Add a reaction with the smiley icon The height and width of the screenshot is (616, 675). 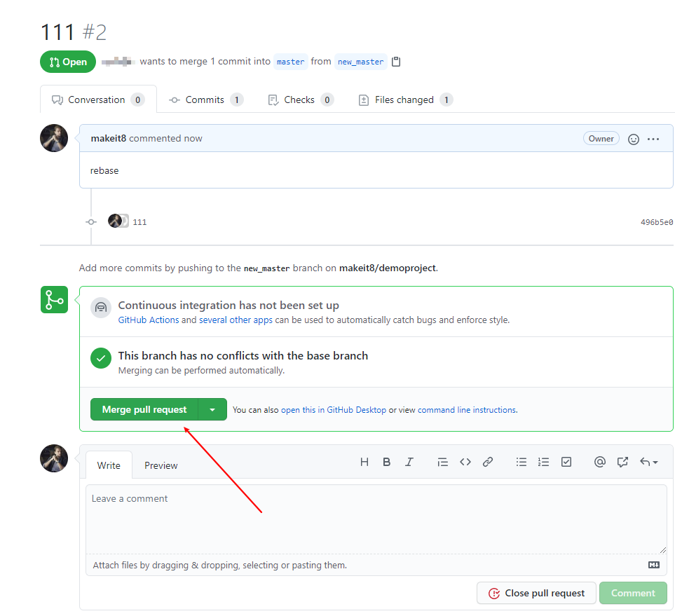(633, 139)
